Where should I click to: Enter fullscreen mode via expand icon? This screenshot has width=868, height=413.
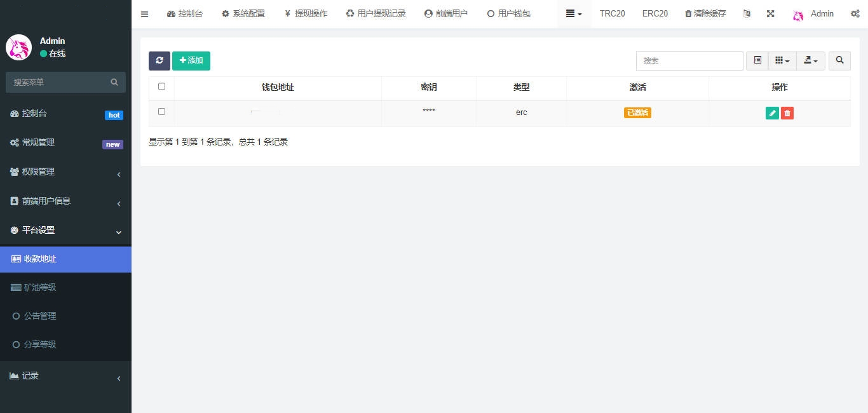(x=770, y=14)
